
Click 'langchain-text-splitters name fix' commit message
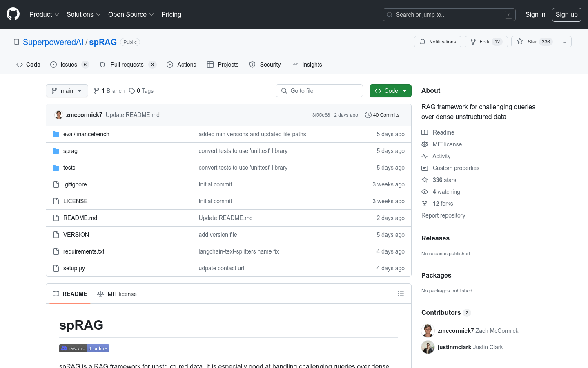[239, 251]
